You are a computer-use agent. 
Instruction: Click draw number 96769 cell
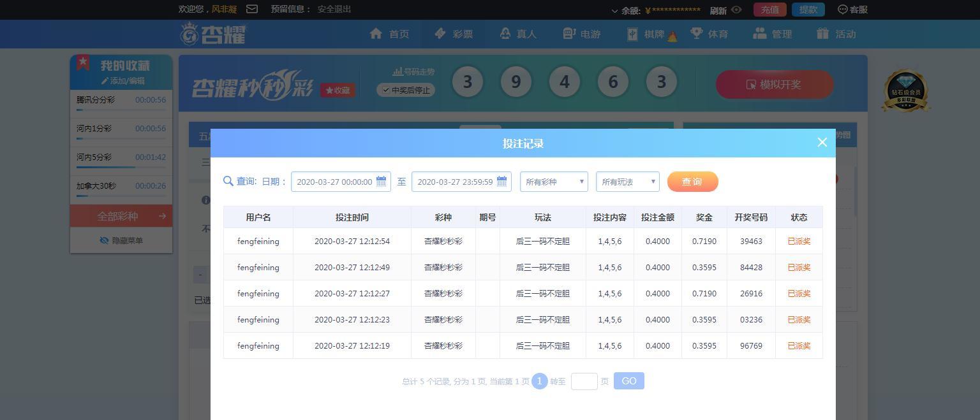point(751,345)
